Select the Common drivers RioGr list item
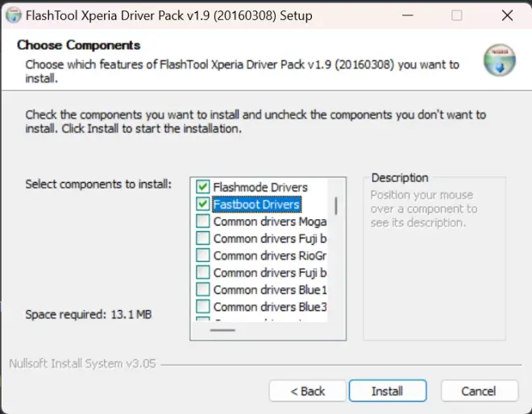Image resolution: width=532 pixels, height=414 pixels. click(270, 255)
